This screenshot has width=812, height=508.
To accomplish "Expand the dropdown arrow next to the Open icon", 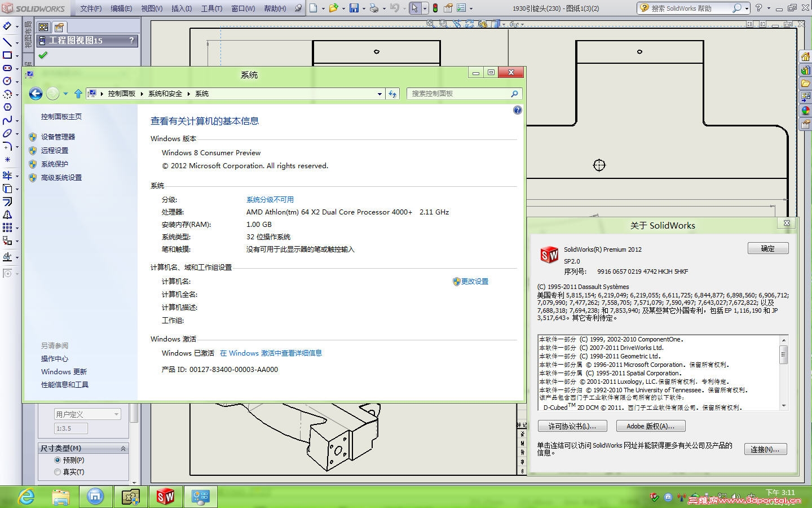I will pos(343,8).
